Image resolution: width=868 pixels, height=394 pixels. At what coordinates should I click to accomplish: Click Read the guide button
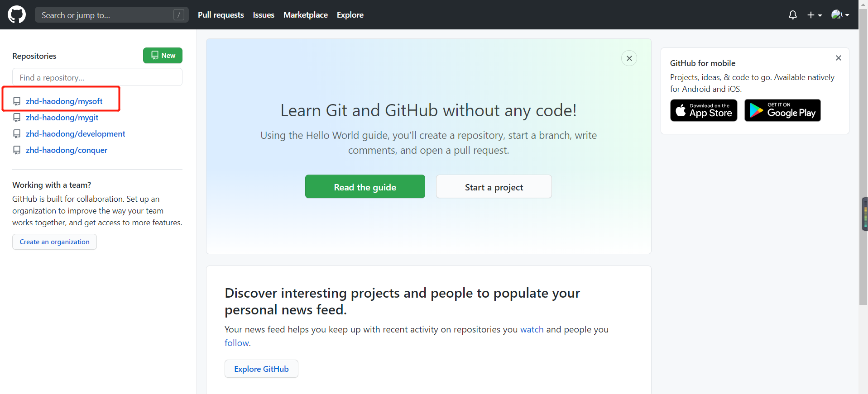tap(365, 186)
